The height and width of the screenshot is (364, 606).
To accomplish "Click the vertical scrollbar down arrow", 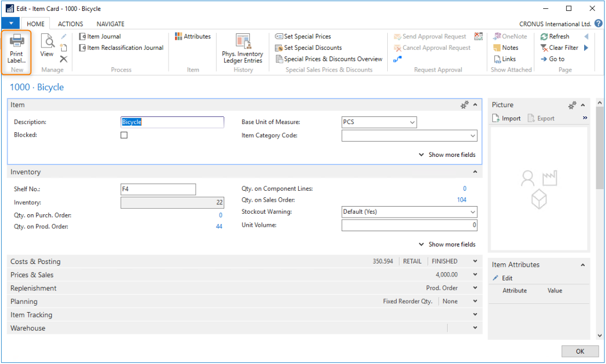I will 599,336.
